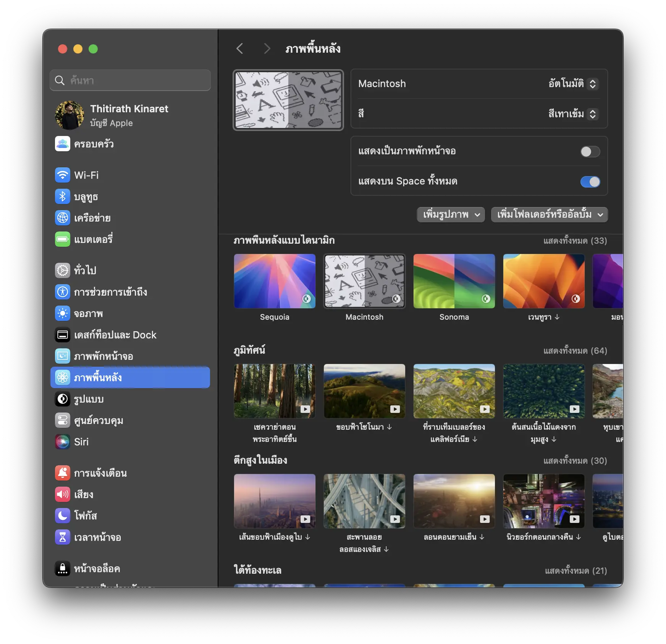Show all 33 dynamic wallpapers

pos(575,241)
